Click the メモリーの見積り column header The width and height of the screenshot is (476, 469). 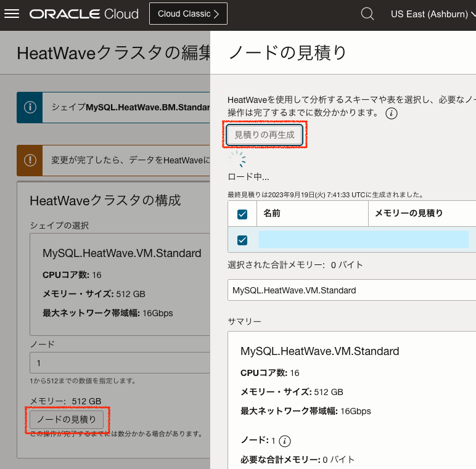pyautogui.click(x=422, y=213)
